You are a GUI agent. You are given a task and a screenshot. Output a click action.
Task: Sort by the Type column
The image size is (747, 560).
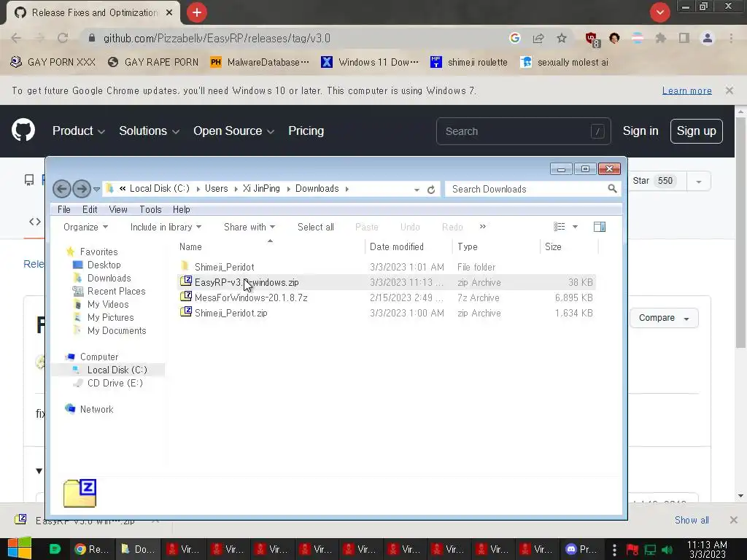point(468,246)
